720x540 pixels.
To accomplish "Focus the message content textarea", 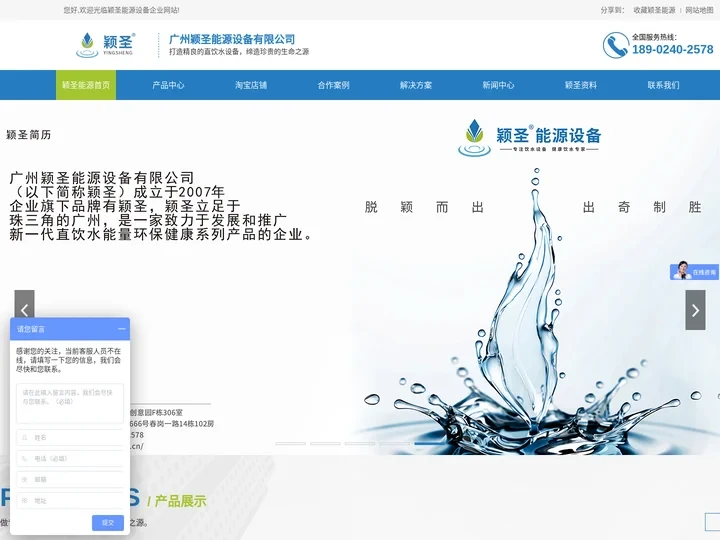I will [x=70, y=403].
